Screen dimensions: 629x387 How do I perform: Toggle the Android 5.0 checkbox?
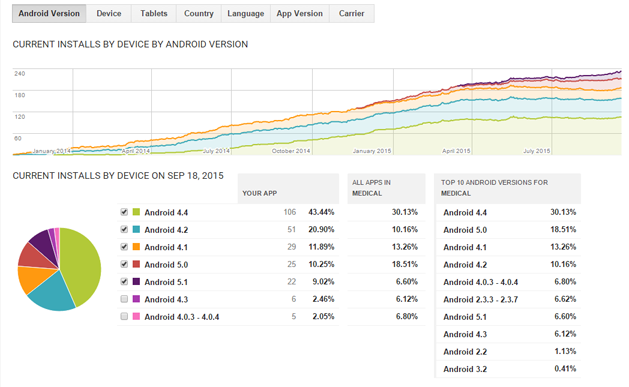[124, 264]
